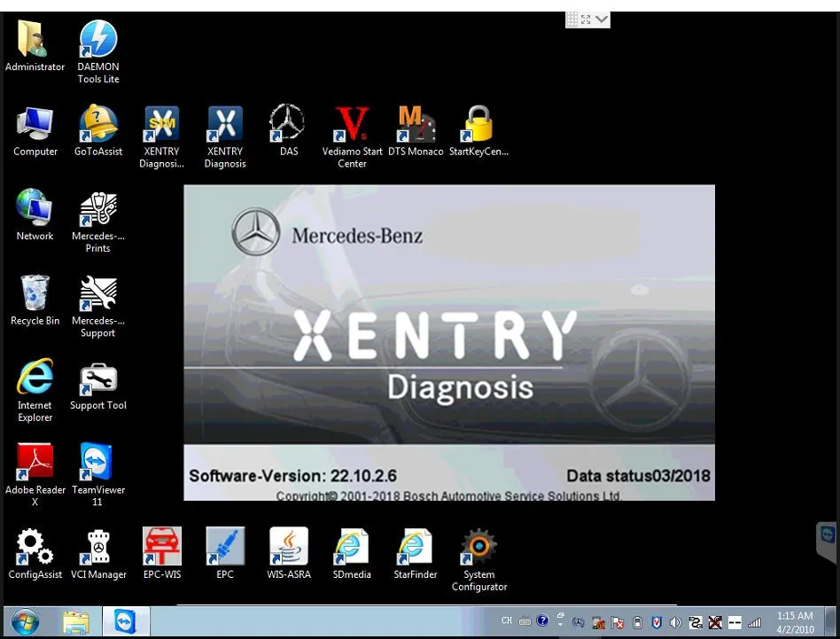The image size is (840, 639).
Task: Open the Recycle Bin
Action: click(x=35, y=300)
